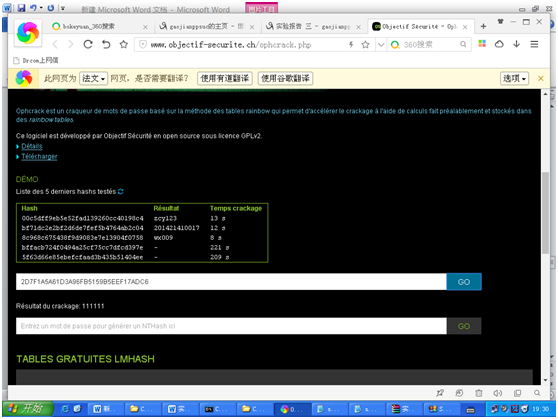Click the green GO button for NTHash
558x419 pixels.
pos(464,326)
